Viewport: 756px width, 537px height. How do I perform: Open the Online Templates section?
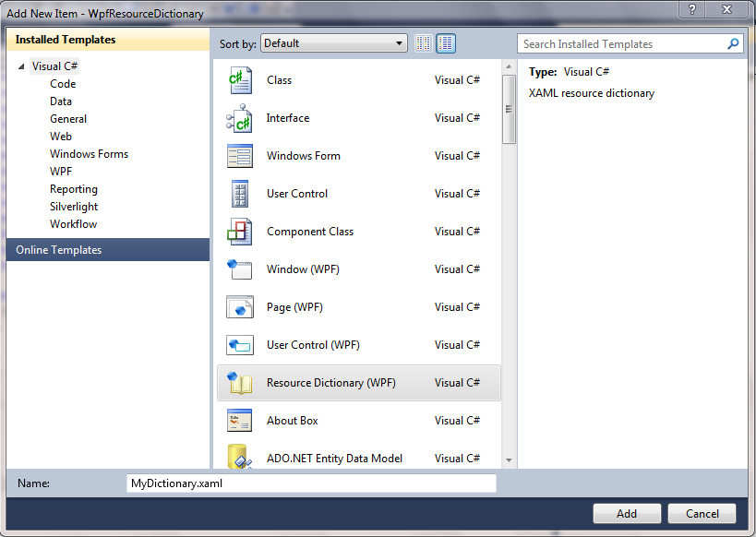click(108, 250)
